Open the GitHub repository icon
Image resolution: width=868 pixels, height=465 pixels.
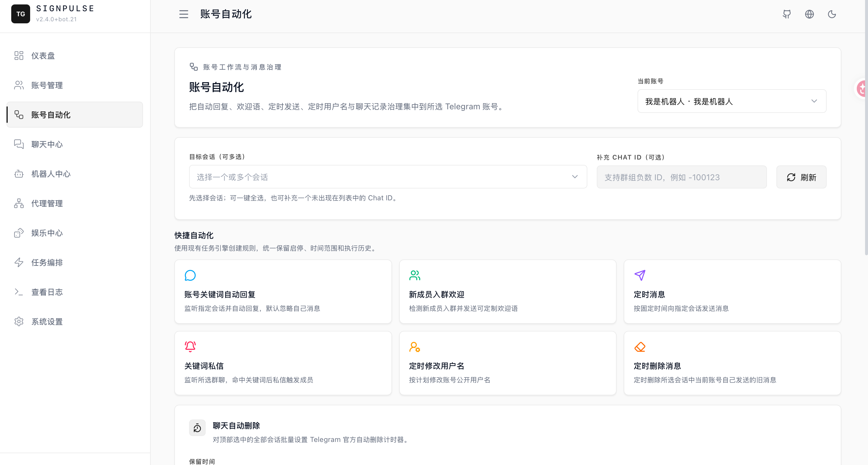786,14
